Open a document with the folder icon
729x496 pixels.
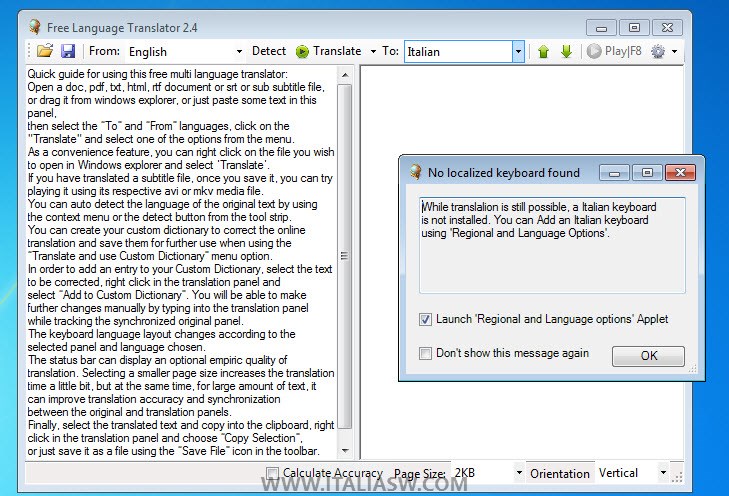click(x=45, y=51)
